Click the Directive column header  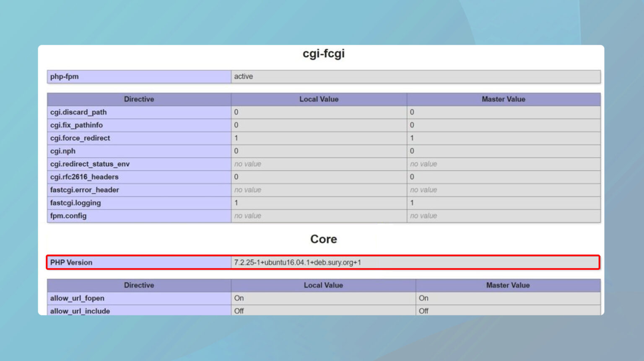[139, 99]
